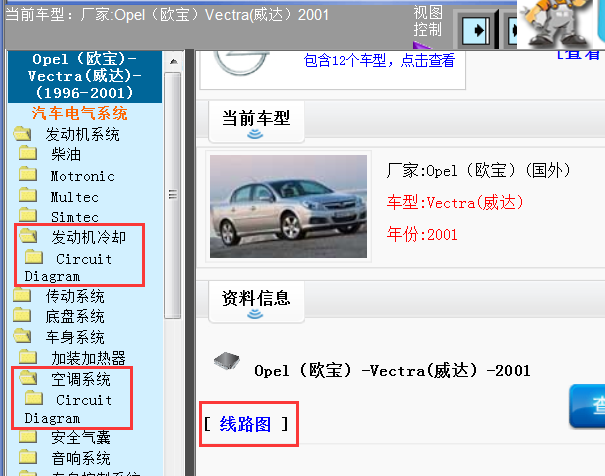Screen dimensions: 605x476
Task: Click the 当前车型 section tab
Action: tap(256, 122)
